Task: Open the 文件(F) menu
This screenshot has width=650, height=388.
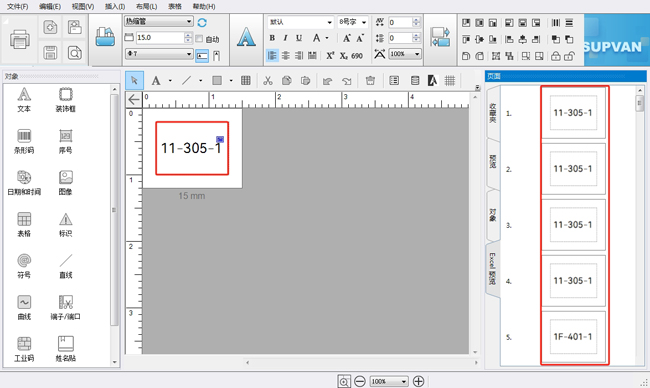Action: 17,6
